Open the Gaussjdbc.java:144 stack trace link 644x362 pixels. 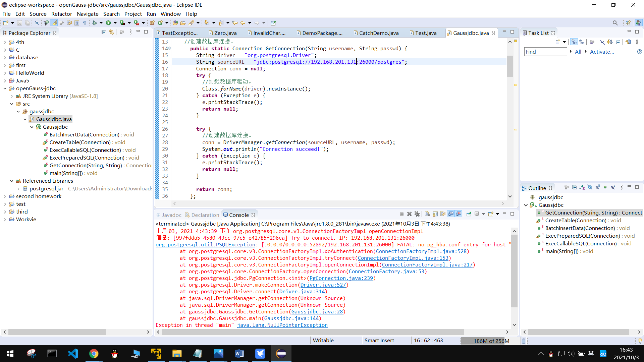tap(291, 318)
